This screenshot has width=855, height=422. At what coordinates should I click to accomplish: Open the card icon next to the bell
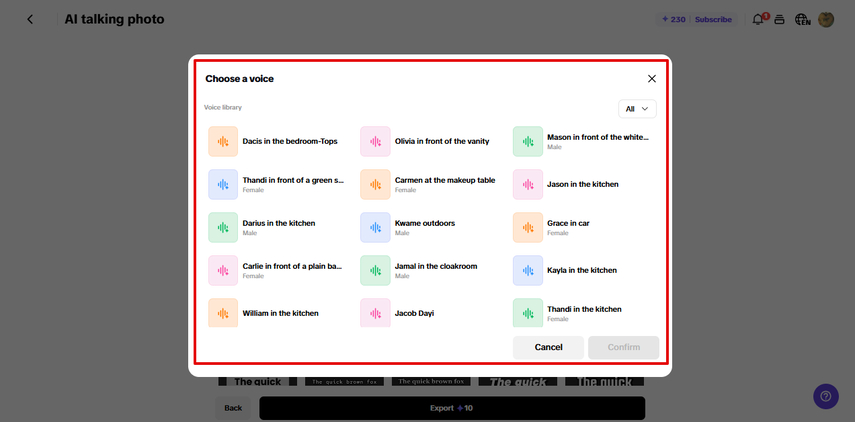[780, 20]
